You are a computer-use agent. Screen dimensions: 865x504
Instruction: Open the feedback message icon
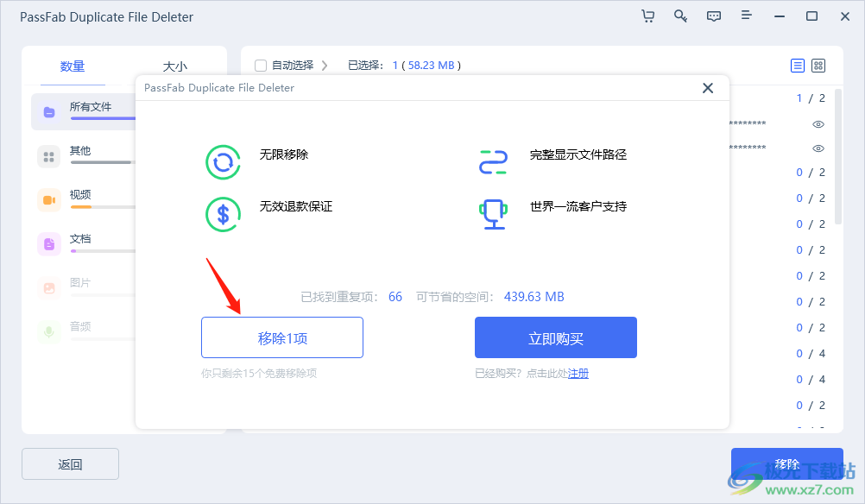pyautogui.click(x=713, y=16)
